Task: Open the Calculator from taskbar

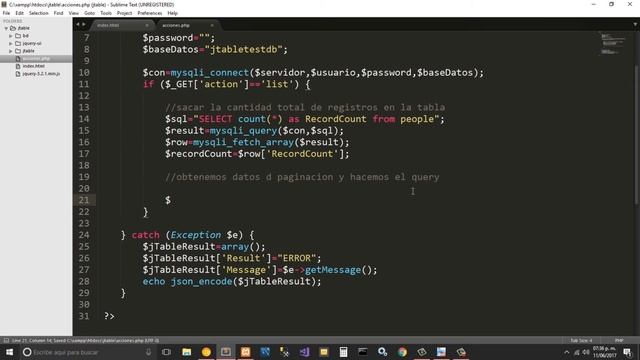Action: [343, 352]
